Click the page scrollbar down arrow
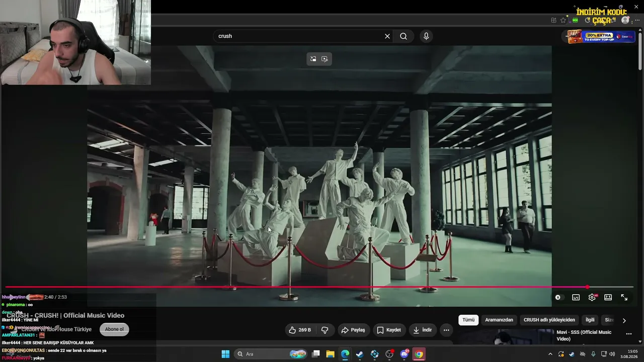The image size is (644, 362). point(640,342)
